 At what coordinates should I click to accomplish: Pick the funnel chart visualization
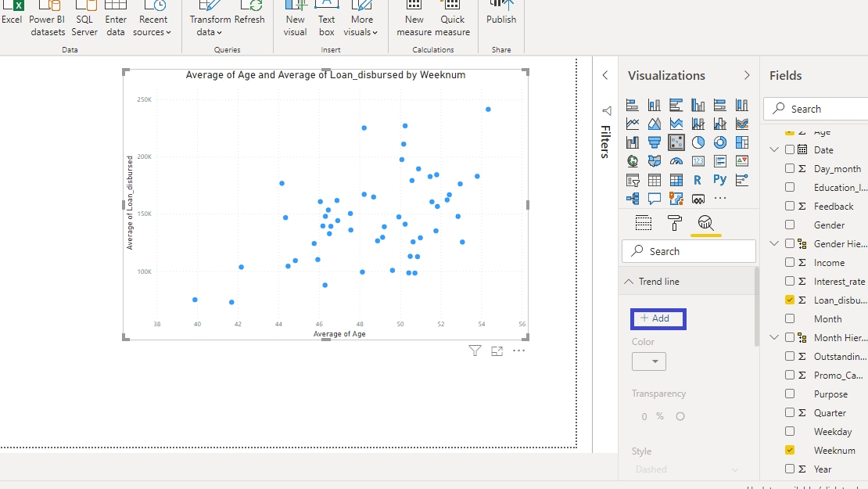pyautogui.click(x=655, y=142)
